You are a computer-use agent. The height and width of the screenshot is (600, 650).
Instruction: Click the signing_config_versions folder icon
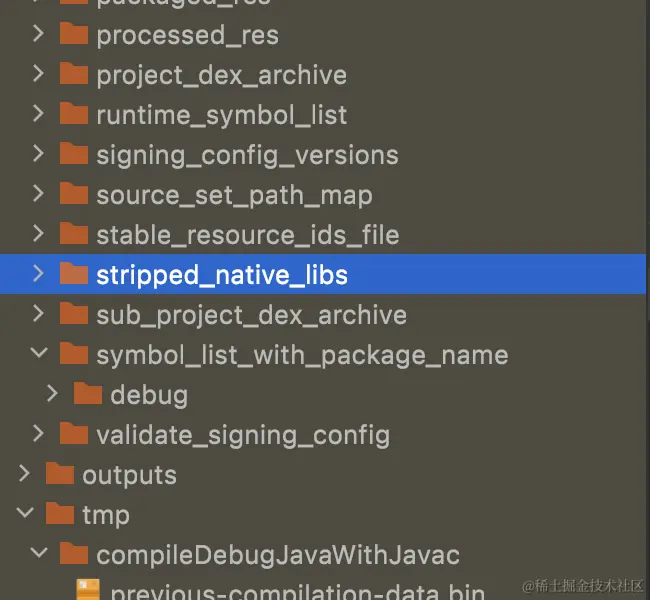(x=74, y=154)
